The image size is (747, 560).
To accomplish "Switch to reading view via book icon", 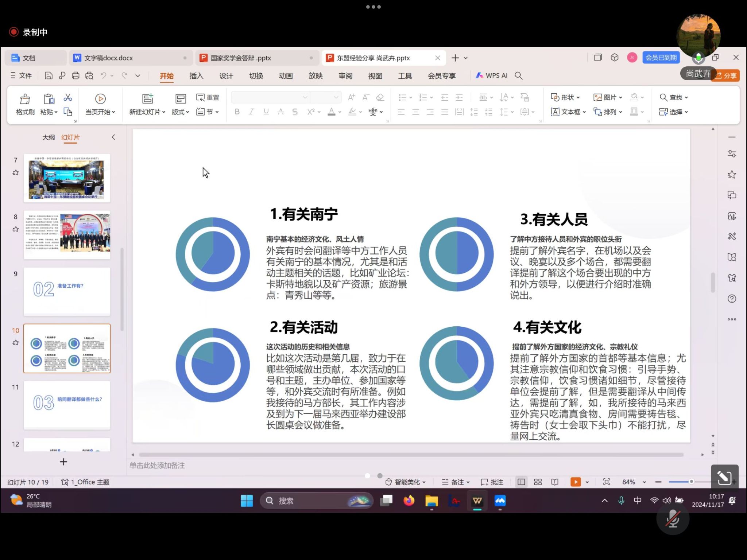I will click(x=554, y=482).
